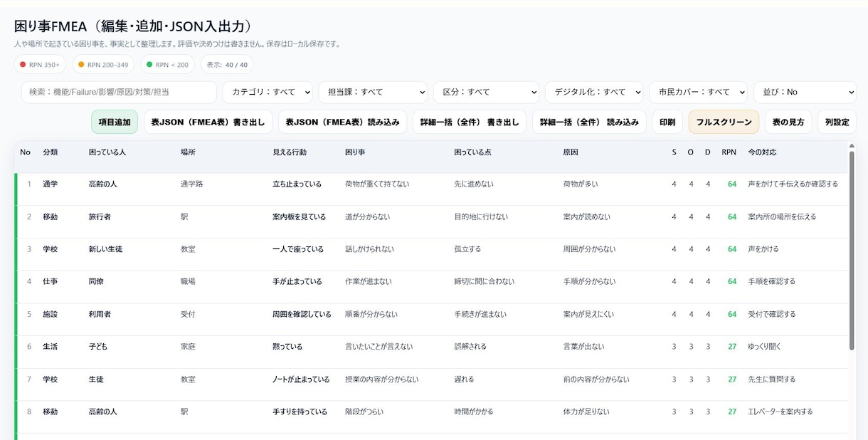Click 荷物が重くて持てない cell
Viewport: 868px width, 440px height.
coord(377,184)
